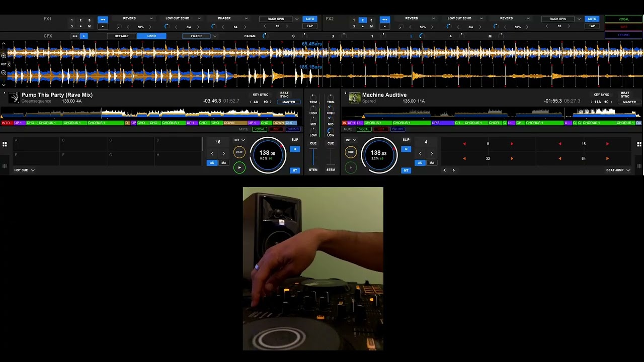
Task: Jump back 64 beats on deck 2
Action: (559, 159)
